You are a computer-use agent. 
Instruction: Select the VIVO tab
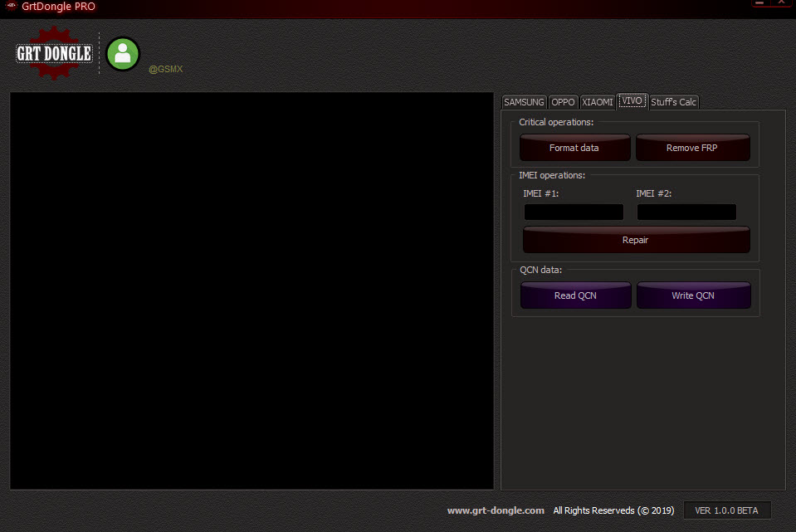(632, 101)
